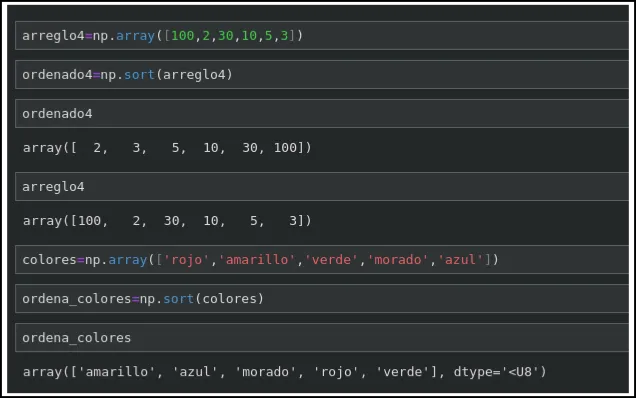636x398 pixels.
Task: Click the output 'array([100, 2, 30, 10, 5, 3])'
Action: [167, 221]
